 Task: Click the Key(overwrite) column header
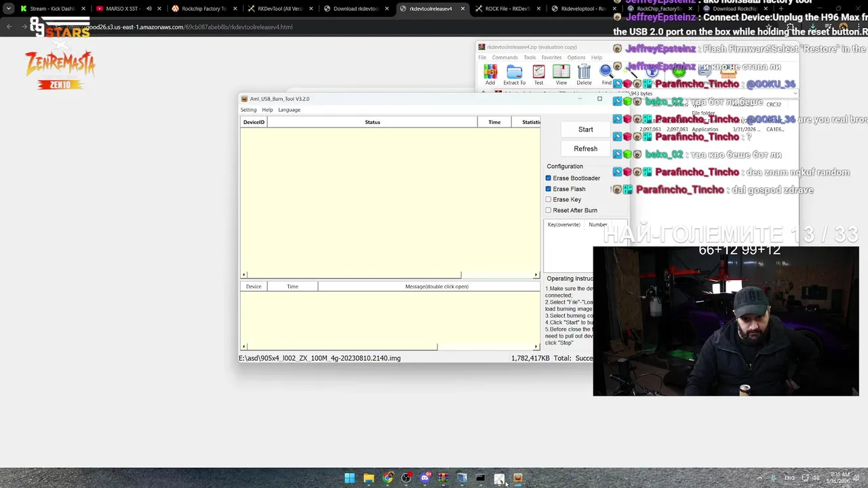[x=564, y=224]
